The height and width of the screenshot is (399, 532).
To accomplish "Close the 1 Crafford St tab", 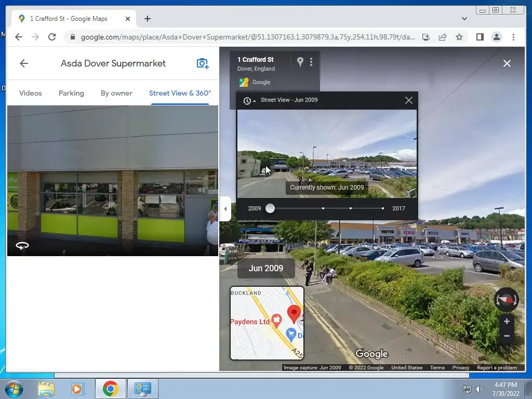I will click(x=128, y=19).
